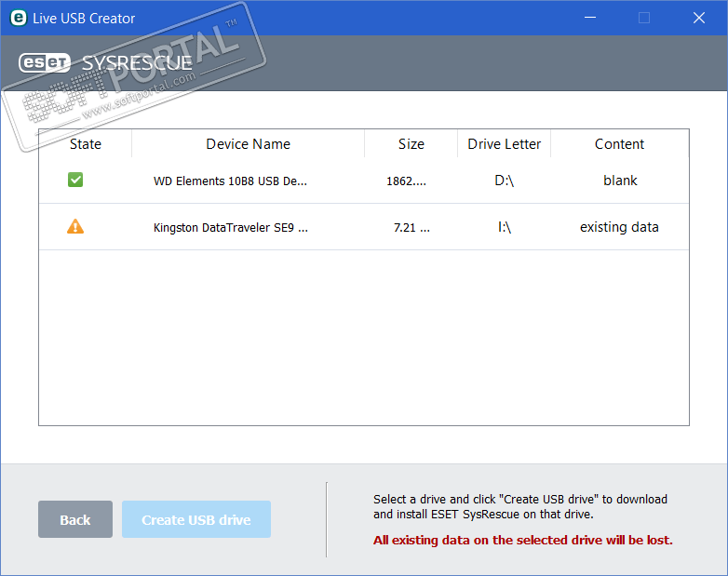This screenshot has height=576, width=728.
Task: Click the orange warning state icon
Action: (75, 226)
